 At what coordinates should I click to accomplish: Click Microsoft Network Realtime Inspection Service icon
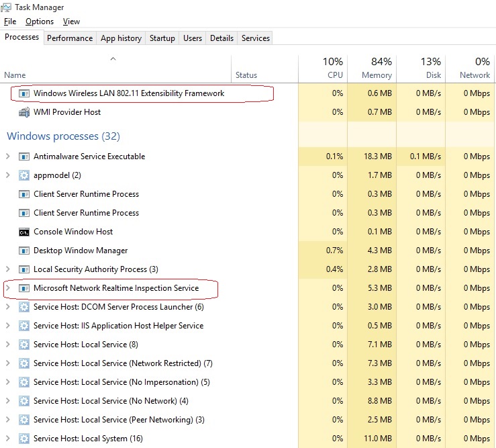[24, 288]
